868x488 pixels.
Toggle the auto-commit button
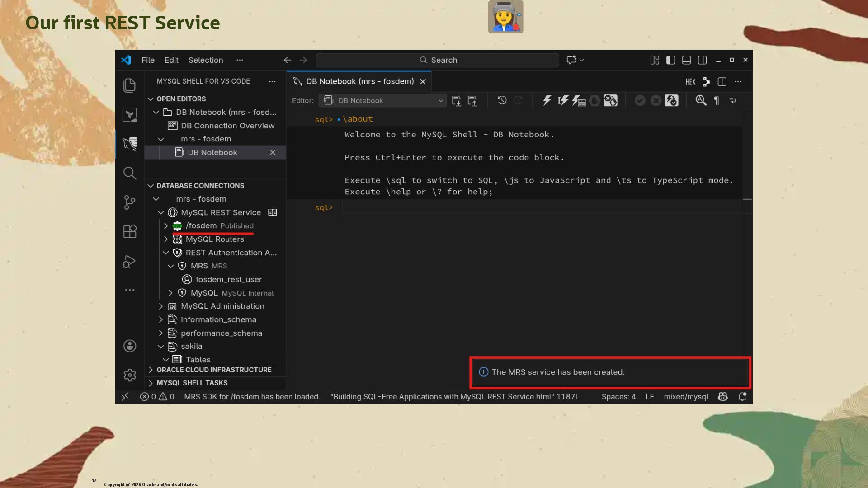click(671, 100)
